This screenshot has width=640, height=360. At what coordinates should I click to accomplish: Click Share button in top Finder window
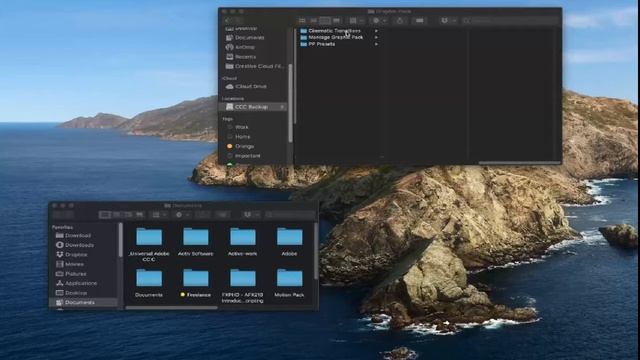click(x=400, y=20)
